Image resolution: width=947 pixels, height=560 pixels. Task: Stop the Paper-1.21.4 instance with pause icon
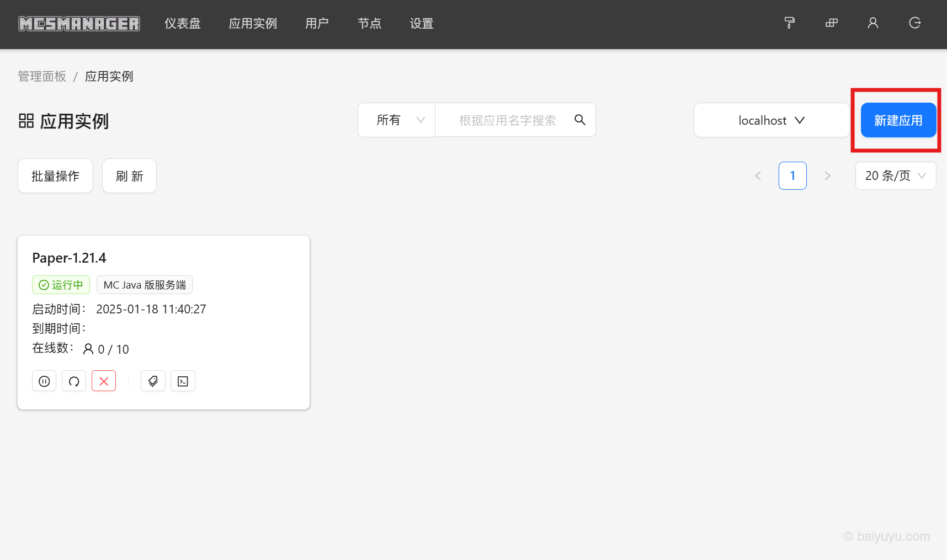click(x=44, y=381)
